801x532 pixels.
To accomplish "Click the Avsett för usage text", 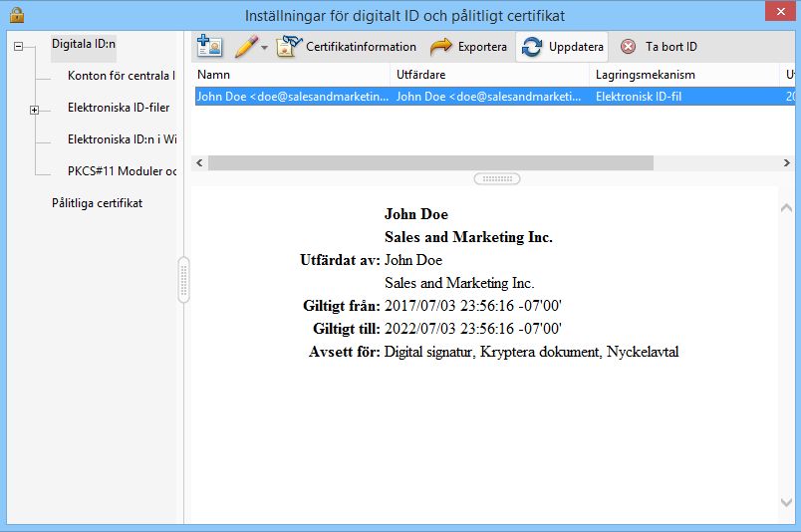I will pyautogui.click(x=531, y=352).
